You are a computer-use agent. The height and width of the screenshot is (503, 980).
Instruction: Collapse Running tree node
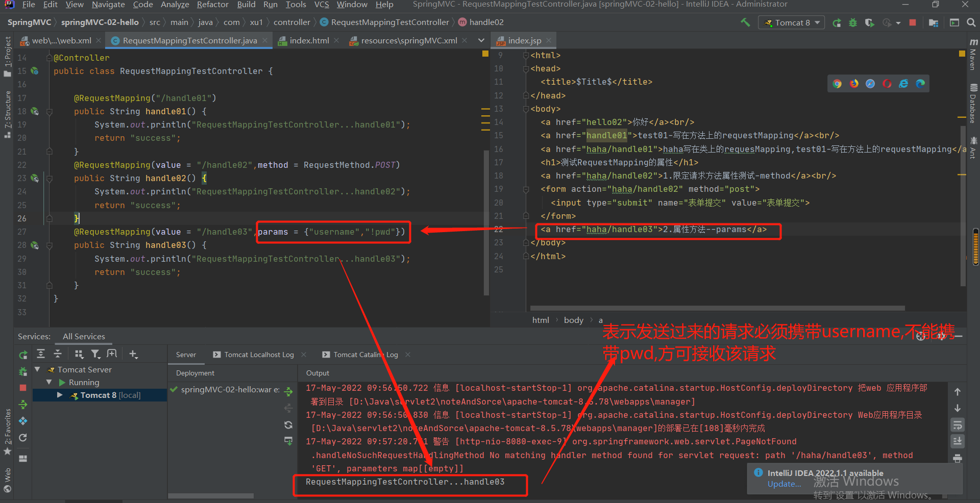point(50,382)
